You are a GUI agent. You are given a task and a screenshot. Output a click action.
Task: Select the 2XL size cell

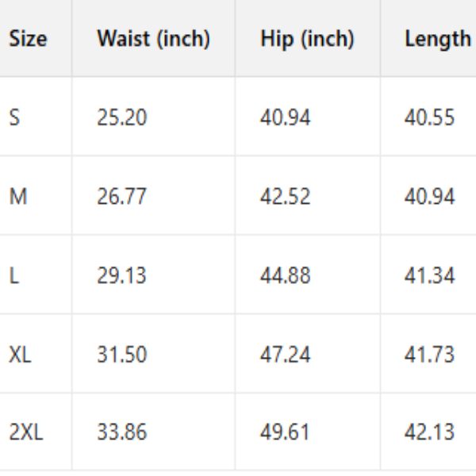[26, 433]
